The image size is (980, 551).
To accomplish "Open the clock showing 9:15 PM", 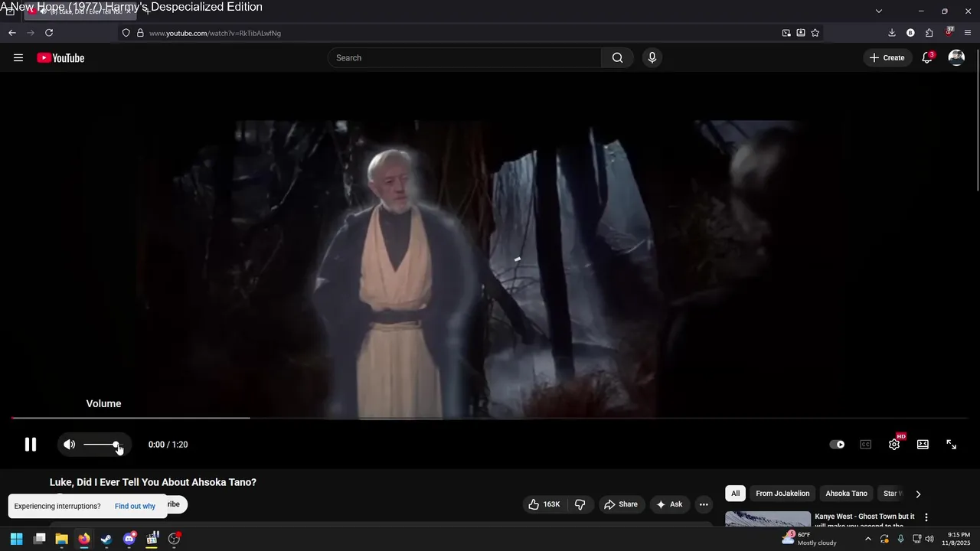I will coord(956,539).
